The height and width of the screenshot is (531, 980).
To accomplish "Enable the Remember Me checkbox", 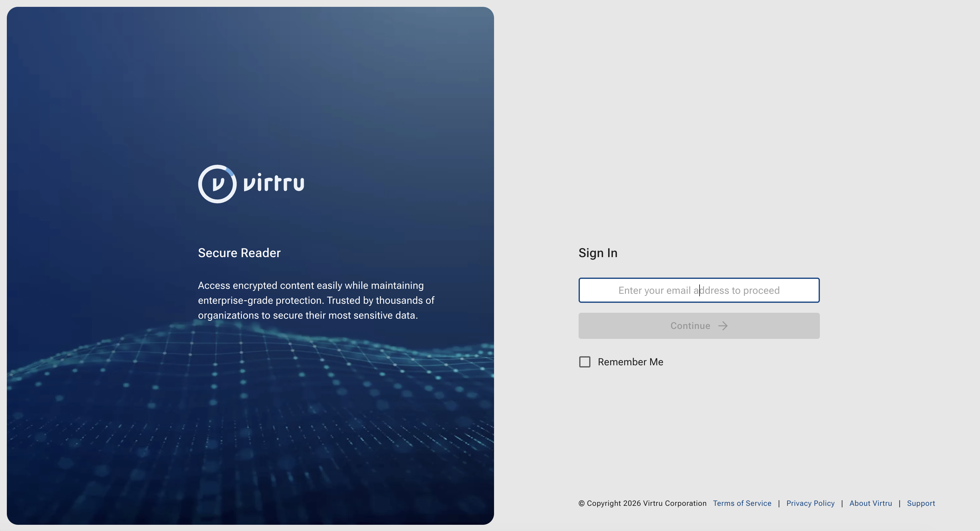I will coord(585,362).
